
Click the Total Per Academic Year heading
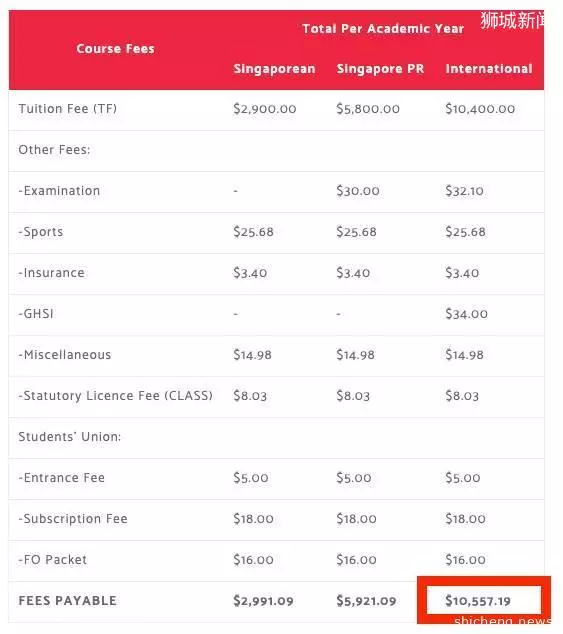pos(383,29)
